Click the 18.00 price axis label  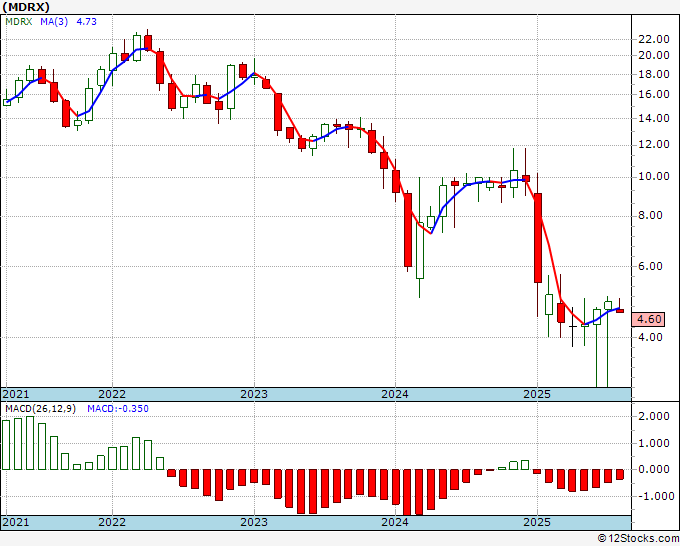[x=654, y=75]
